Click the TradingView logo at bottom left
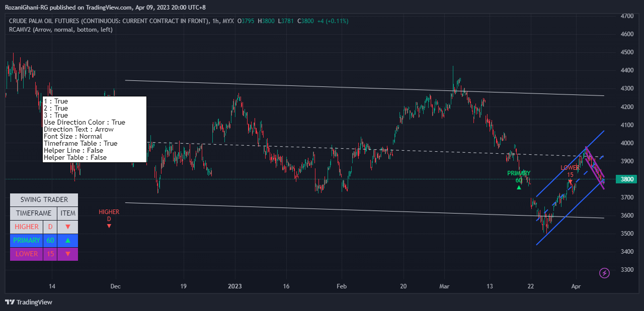 [29, 302]
